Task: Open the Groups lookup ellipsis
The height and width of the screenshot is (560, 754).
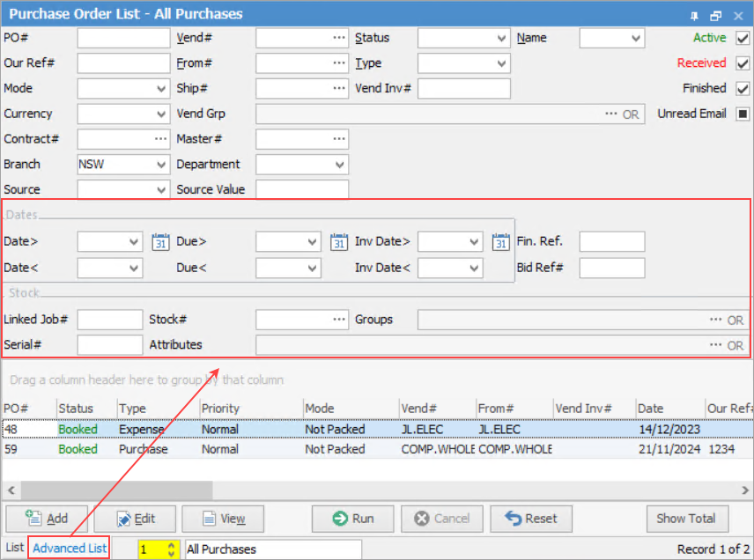Action: point(715,320)
